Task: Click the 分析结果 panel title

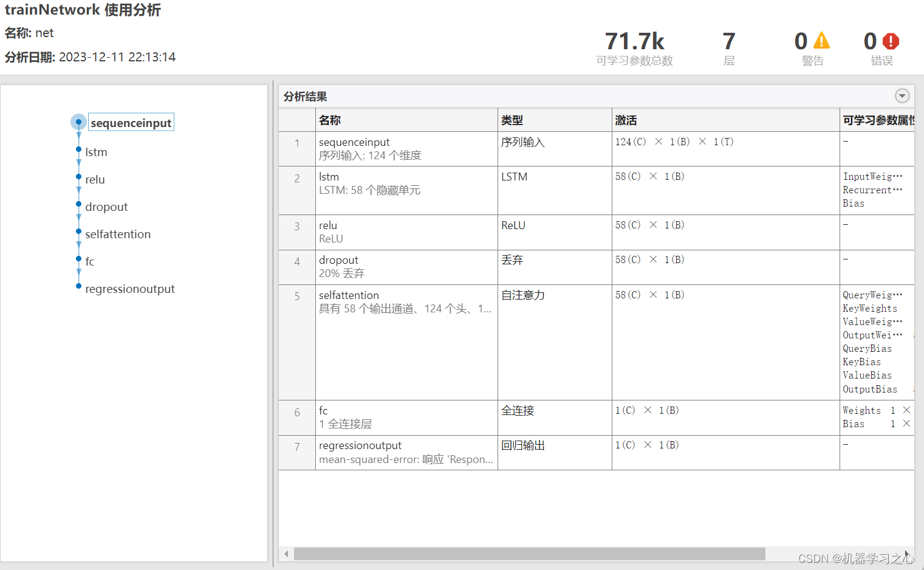Action: point(305,97)
